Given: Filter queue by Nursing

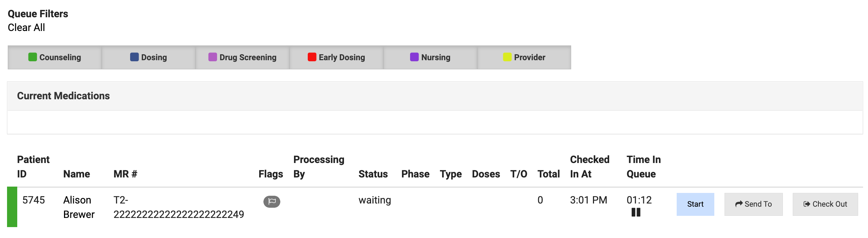Looking at the screenshot, I should [430, 57].
